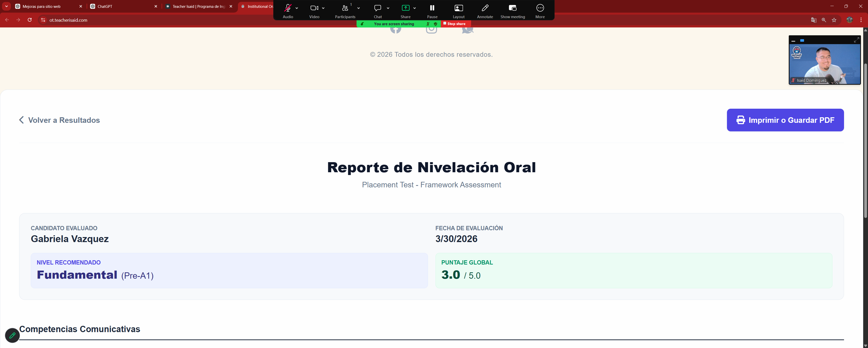Viewport: 868px width, 348px height.
Task: Toggle the floating annotation pencil
Action: click(x=12, y=335)
